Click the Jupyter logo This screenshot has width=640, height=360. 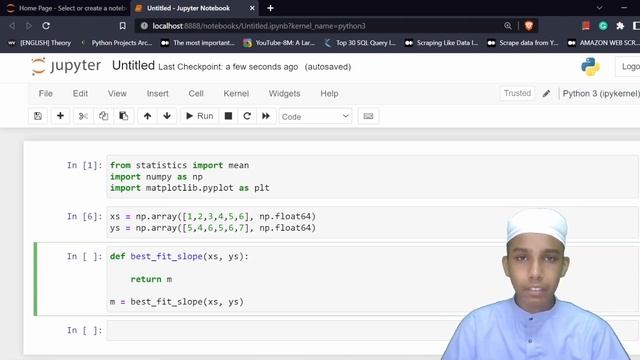pos(66,66)
